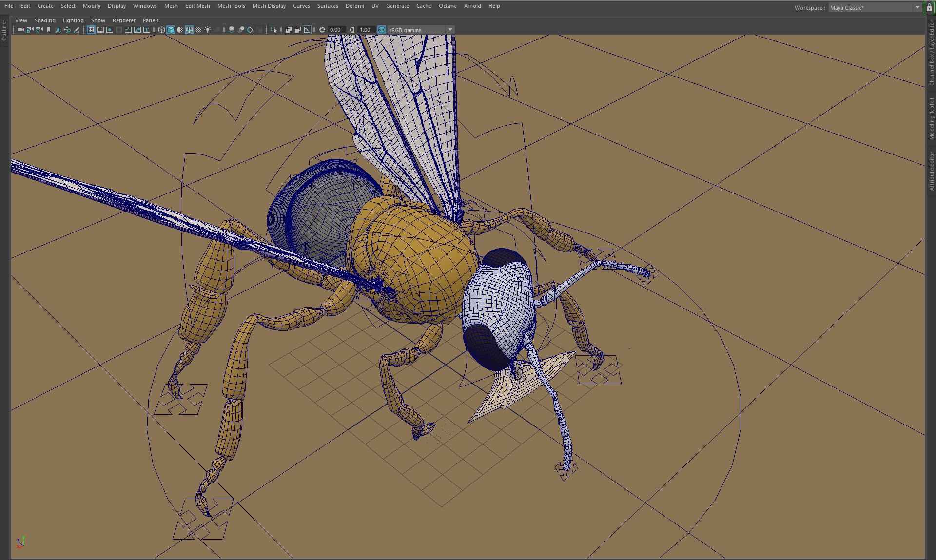The height and width of the screenshot is (560, 936).
Task: Click the Depth of Field icon
Action: tap(259, 30)
